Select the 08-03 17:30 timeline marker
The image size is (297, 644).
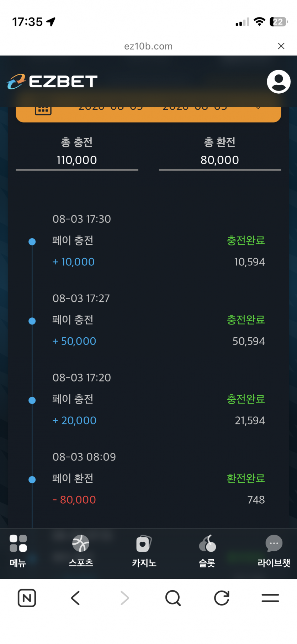click(x=32, y=242)
